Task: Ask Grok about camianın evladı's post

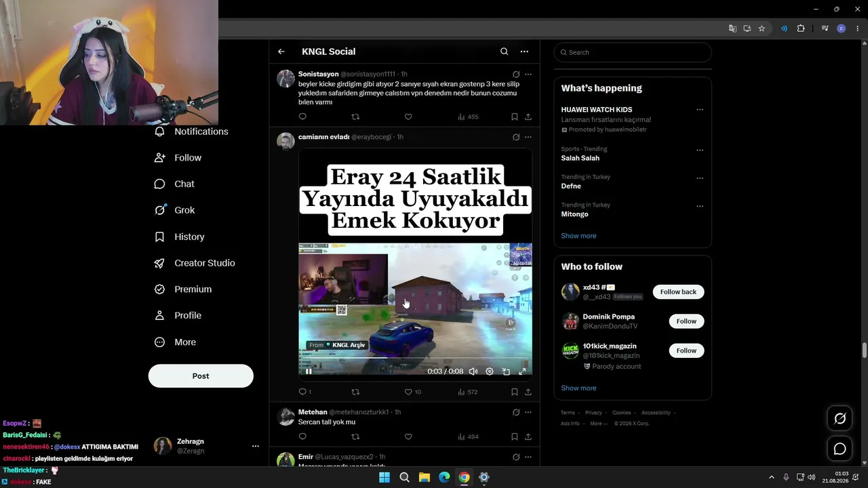Action: click(x=516, y=137)
